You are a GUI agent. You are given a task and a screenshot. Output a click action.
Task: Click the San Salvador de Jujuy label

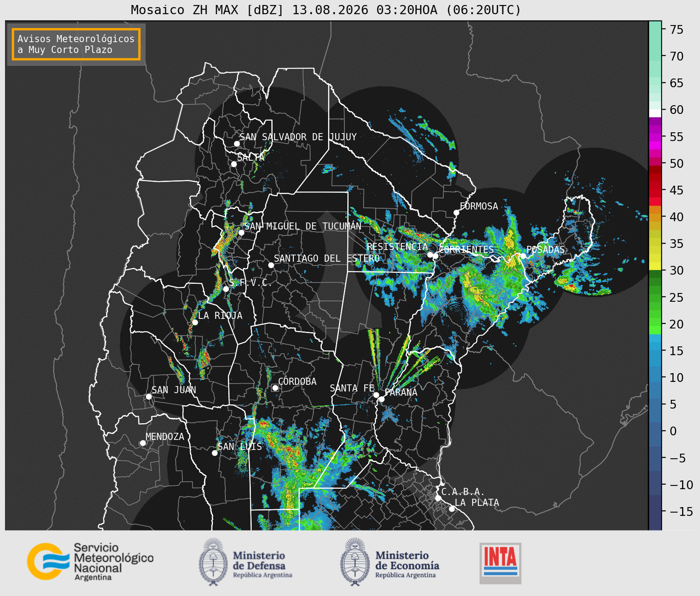point(298,137)
